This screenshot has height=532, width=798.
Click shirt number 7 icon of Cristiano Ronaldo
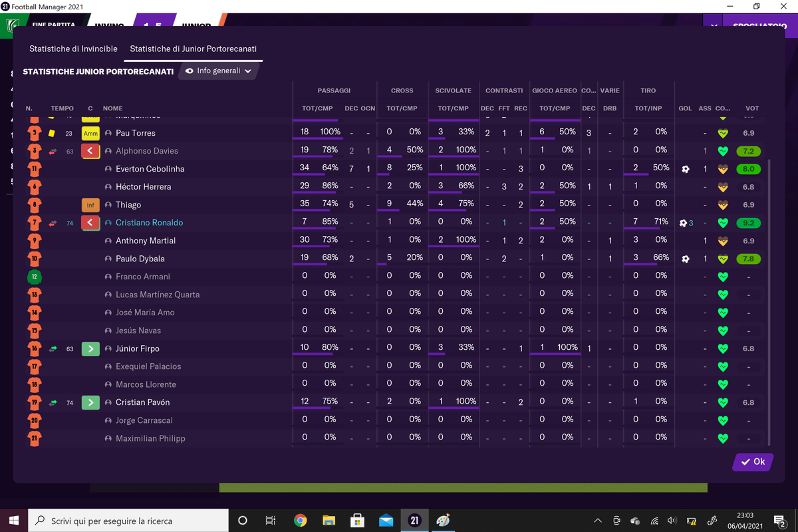(34, 223)
